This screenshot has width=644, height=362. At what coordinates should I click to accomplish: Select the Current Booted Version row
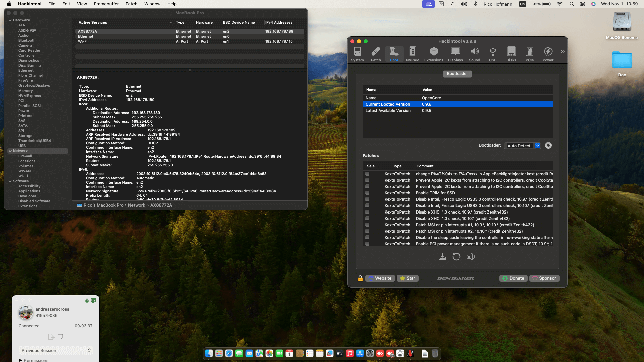click(x=458, y=104)
